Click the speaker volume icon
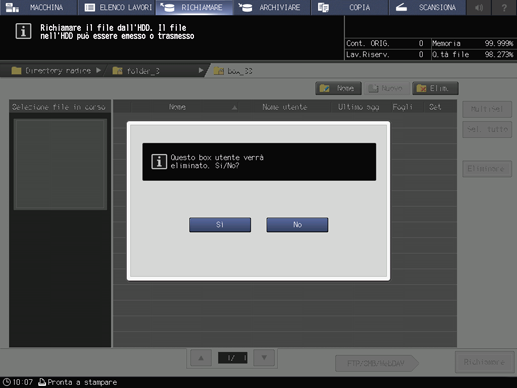This screenshot has width=517, height=388. tap(479, 7)
